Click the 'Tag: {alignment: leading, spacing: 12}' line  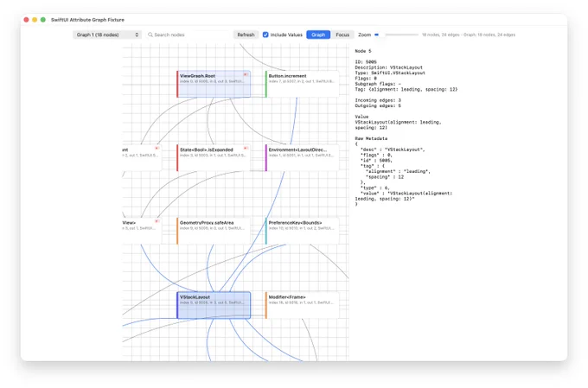click(406, 89)
